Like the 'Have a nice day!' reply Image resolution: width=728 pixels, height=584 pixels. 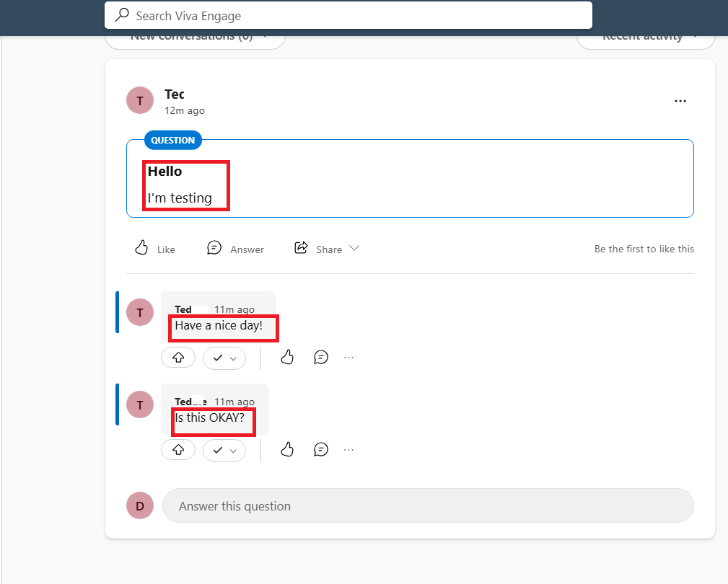click(287, 357)
